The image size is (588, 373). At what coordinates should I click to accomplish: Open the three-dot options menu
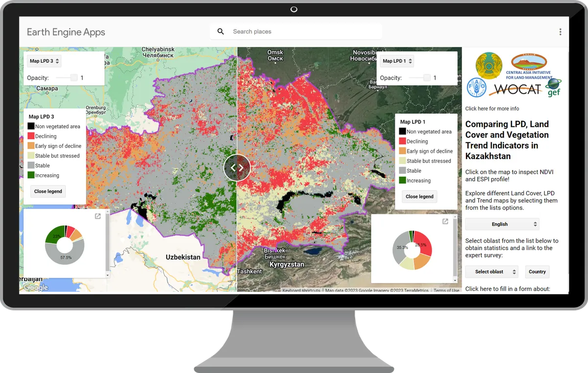(x=560, y=32)
